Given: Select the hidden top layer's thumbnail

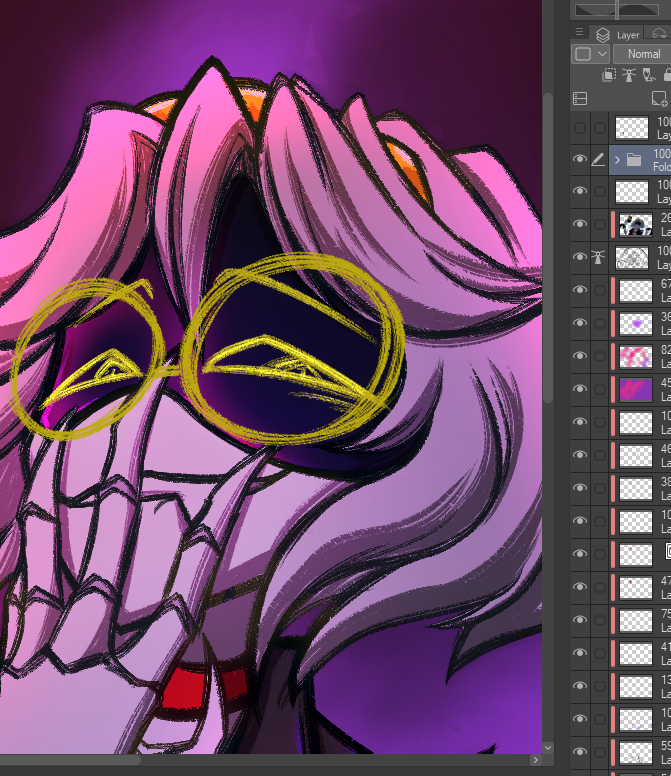Looking at the screenshot, I should pyautogui.click(x=632, y=128).
